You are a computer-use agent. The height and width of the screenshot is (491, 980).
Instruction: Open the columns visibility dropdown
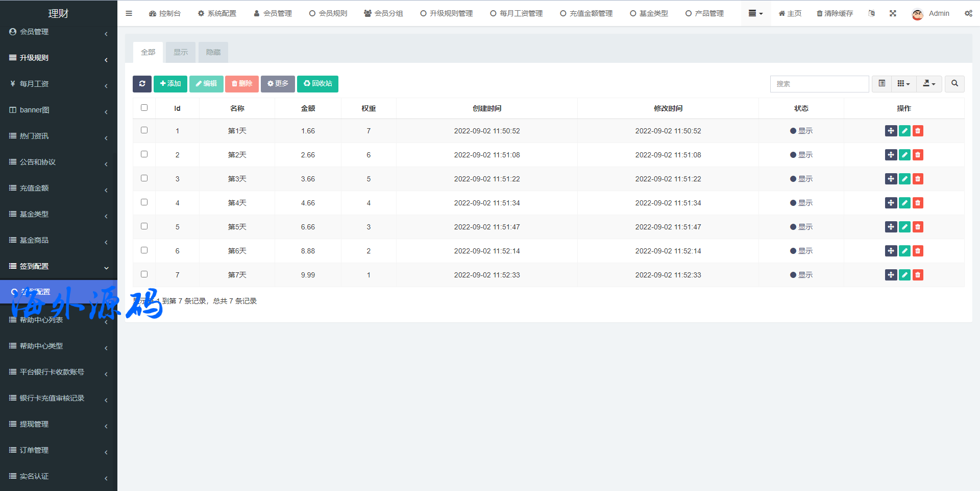coord(903,84)
